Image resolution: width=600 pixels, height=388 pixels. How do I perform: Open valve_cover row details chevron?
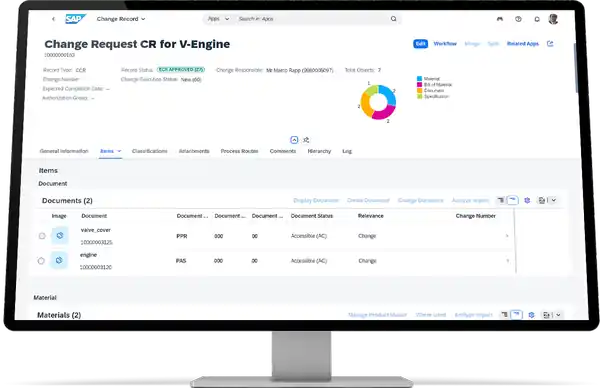(507, 236)
